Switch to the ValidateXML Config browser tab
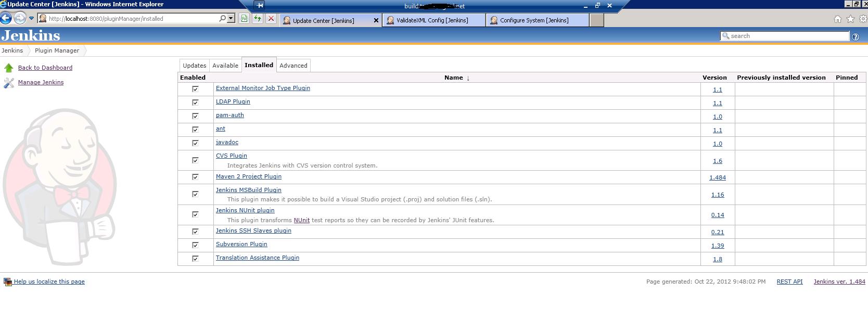The width and height of the screenshot is (868, 332). click(433, 20)
